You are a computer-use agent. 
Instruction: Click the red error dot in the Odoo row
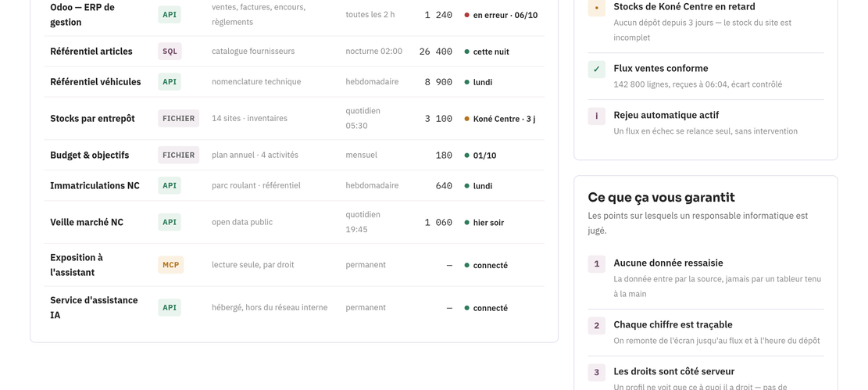tap(466, 16)
